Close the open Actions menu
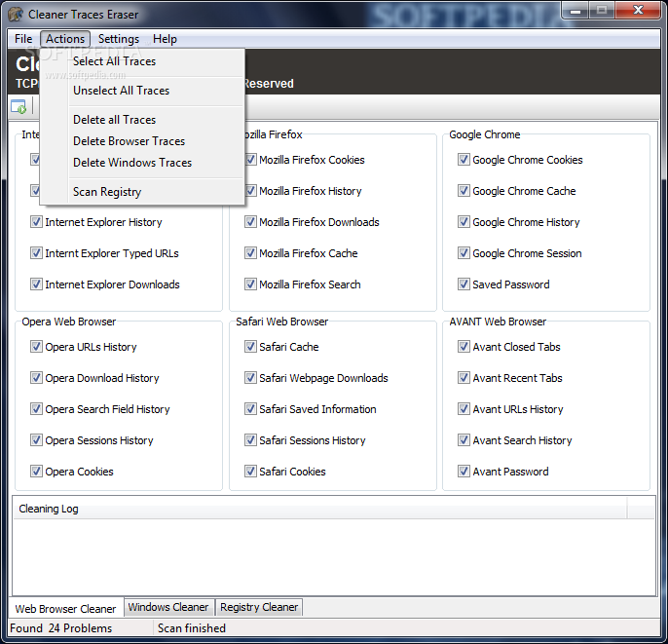Screen dimensions: 668x644 tap(65, 39)
